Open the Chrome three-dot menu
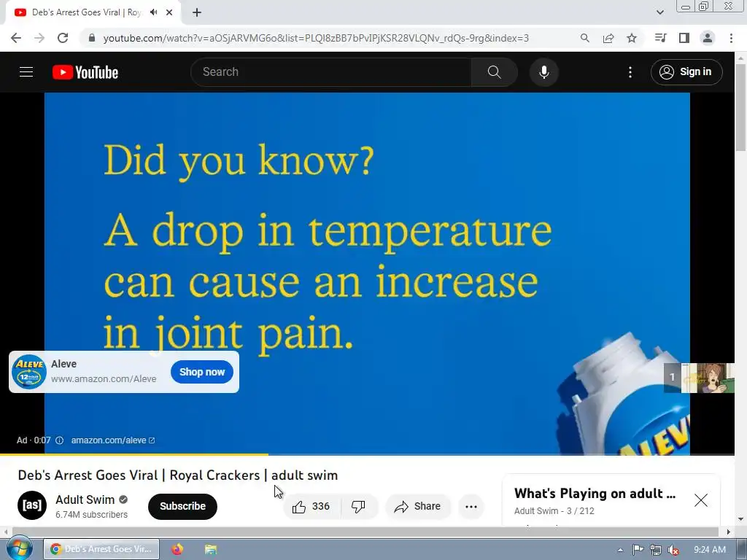 (731, 38)
